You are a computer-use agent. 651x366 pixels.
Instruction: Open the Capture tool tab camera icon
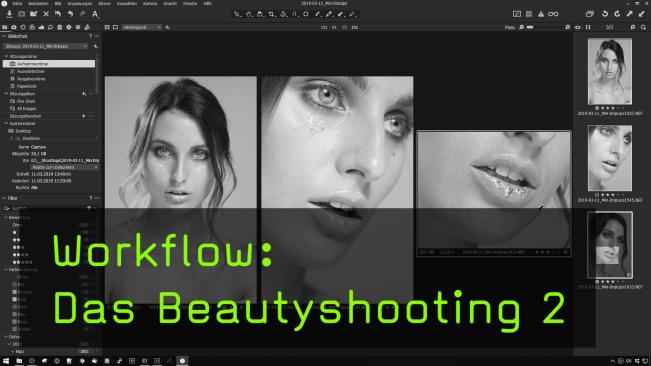click(14, 27)
